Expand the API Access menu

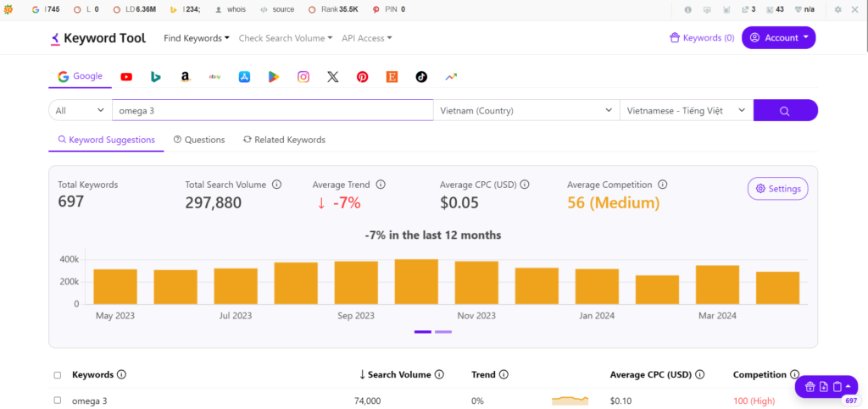click(367, 38)
